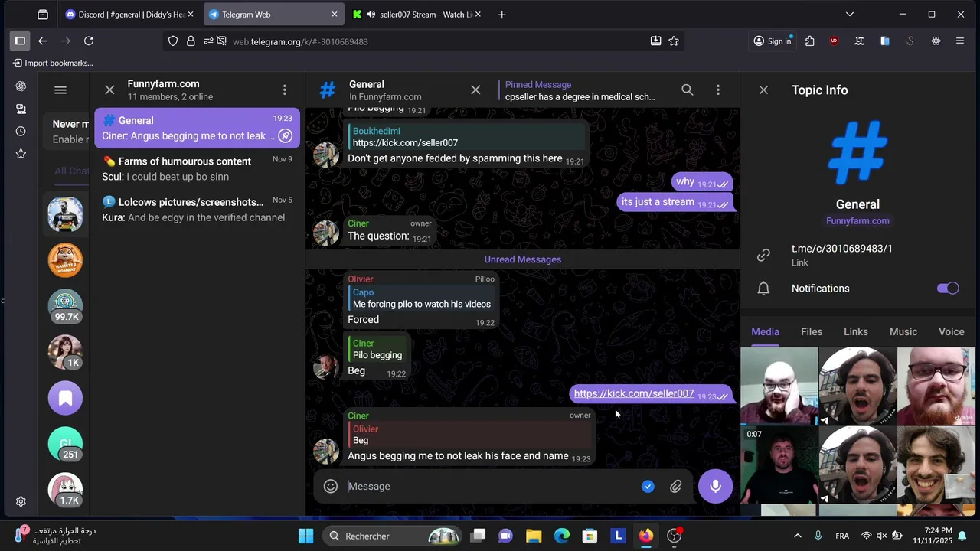This screenshot has width=980, height=551.
Task: Switch to seller007 Stream browser tab
Action: click(x=418, y=15)
